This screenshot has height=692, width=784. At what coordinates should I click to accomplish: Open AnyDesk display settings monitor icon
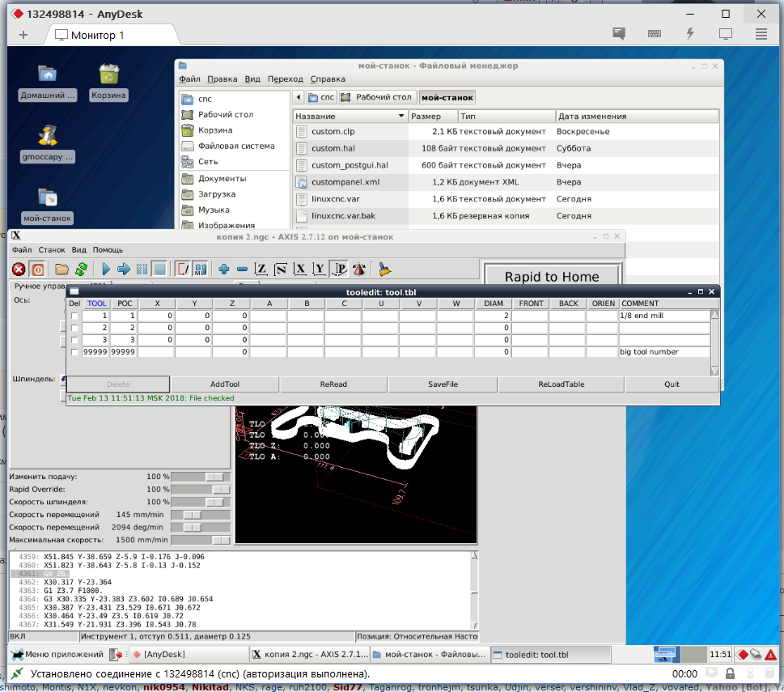(726, 33)
